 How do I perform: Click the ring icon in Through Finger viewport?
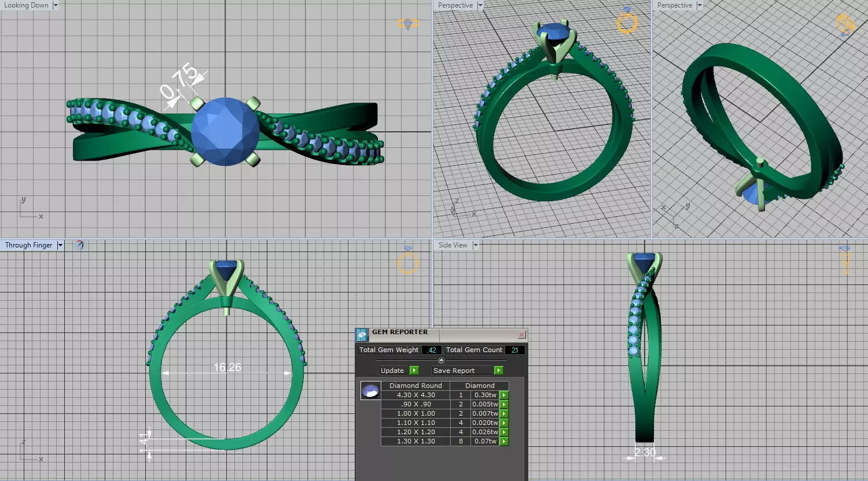[407, 261]
